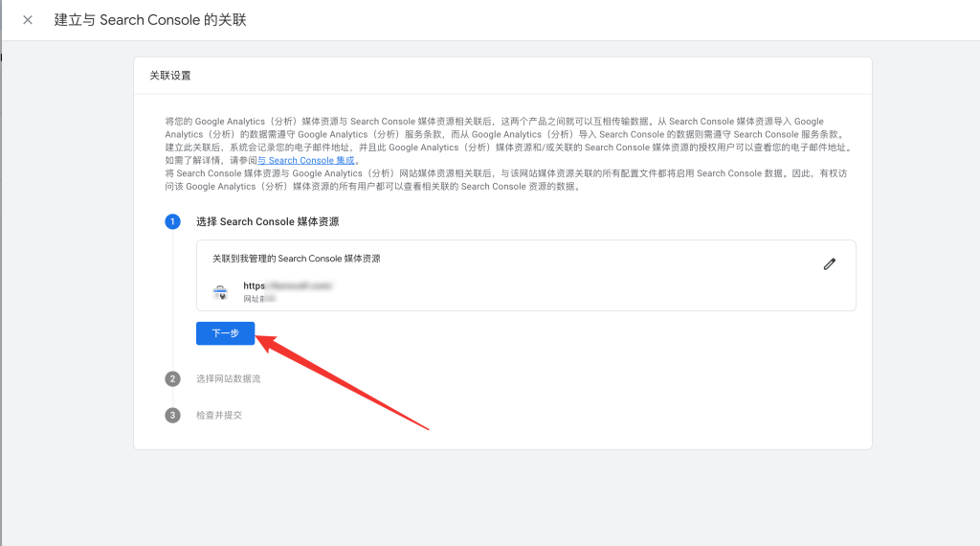
Task: Close the Search Console link dialog
Action: coord(28,20)
